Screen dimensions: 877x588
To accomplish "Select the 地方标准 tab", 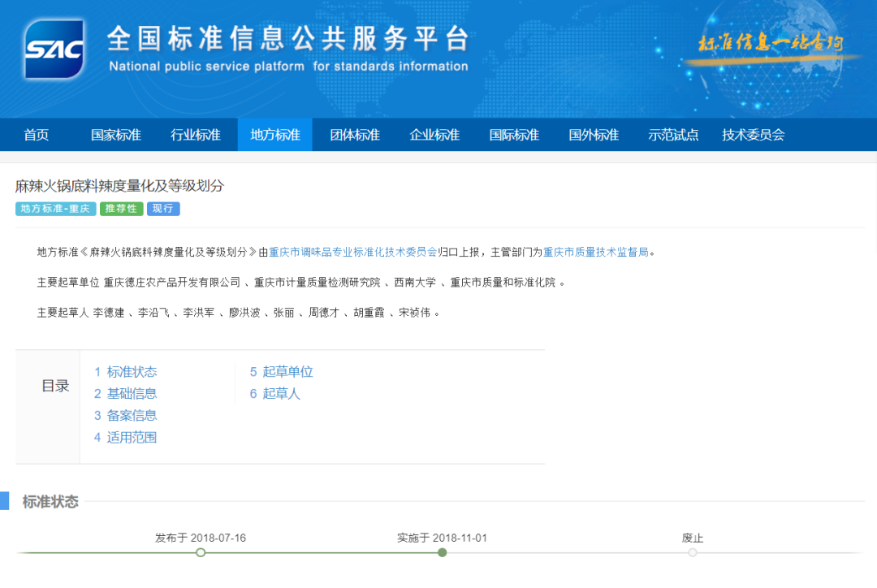I will (x=274, y=135).
